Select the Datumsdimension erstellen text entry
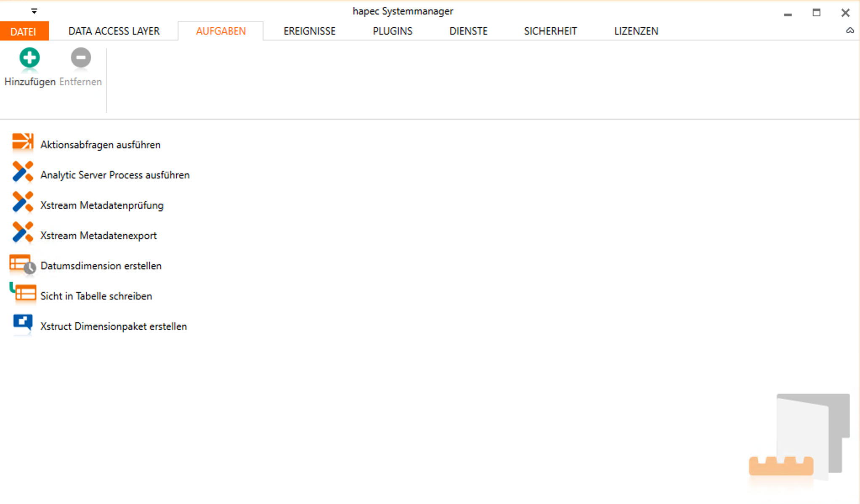This screenshot has height=504, width=860. tap(101, 266)
